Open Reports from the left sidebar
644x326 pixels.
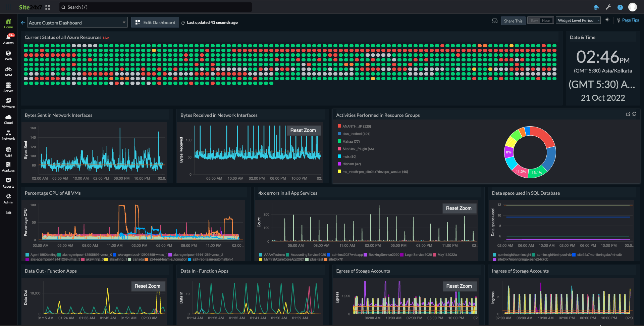(x=8, y=183)
